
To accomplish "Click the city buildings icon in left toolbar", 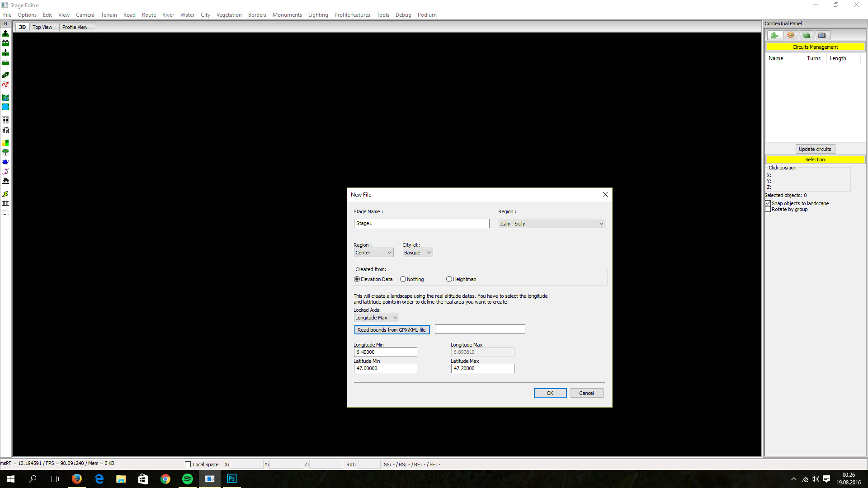I will 5,130.
